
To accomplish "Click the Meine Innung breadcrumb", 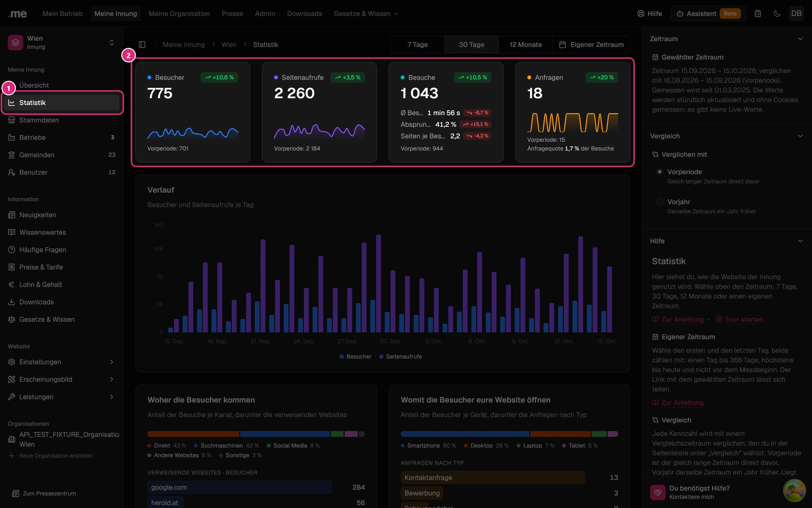I will pyautogui.click(x=183, y=45).
